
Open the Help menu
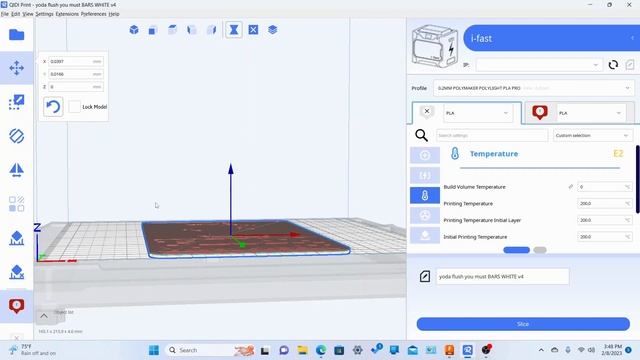tap(114, 14)
